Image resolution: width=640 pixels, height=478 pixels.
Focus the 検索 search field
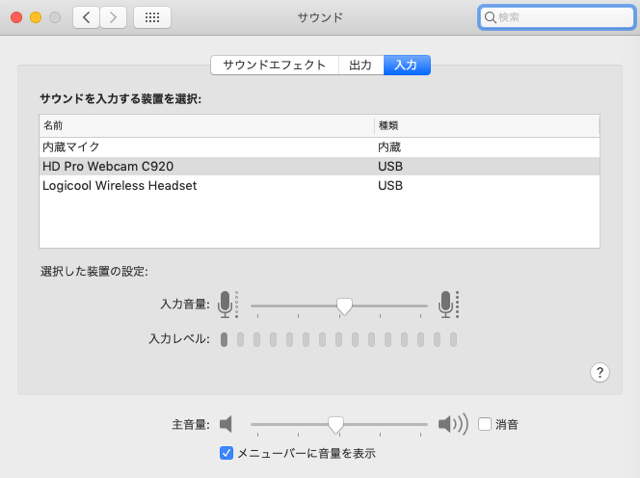coord(557,17)
